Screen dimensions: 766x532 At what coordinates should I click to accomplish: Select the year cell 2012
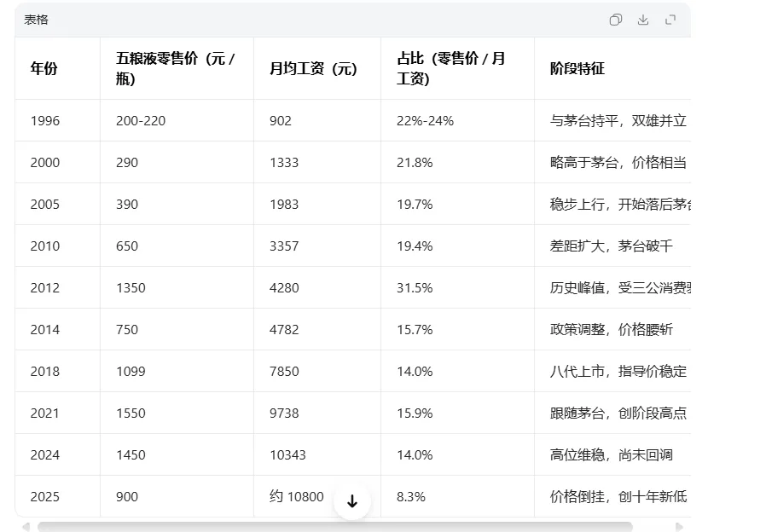point(58,287)
